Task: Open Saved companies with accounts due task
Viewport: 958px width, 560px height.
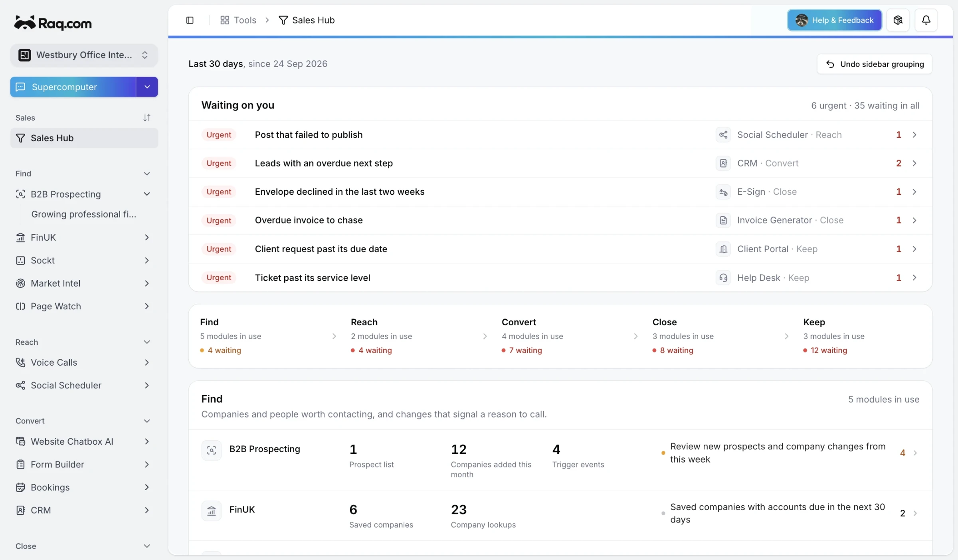Action: (x=789, y=513)
